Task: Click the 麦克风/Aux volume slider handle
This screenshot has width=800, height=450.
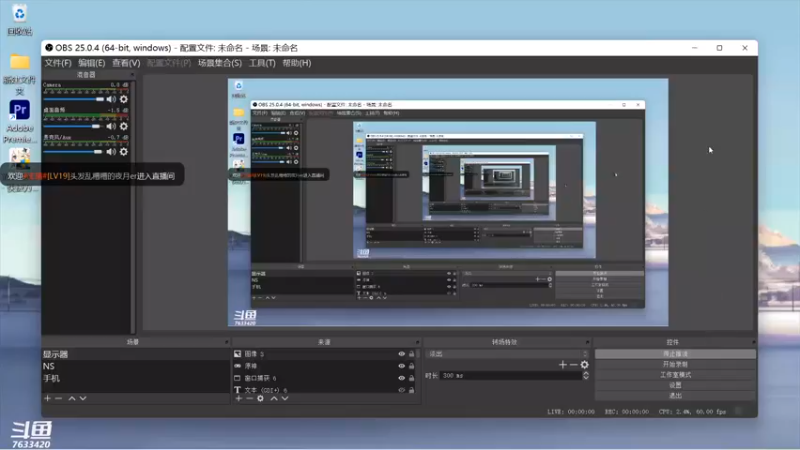Action: [98, 152]
